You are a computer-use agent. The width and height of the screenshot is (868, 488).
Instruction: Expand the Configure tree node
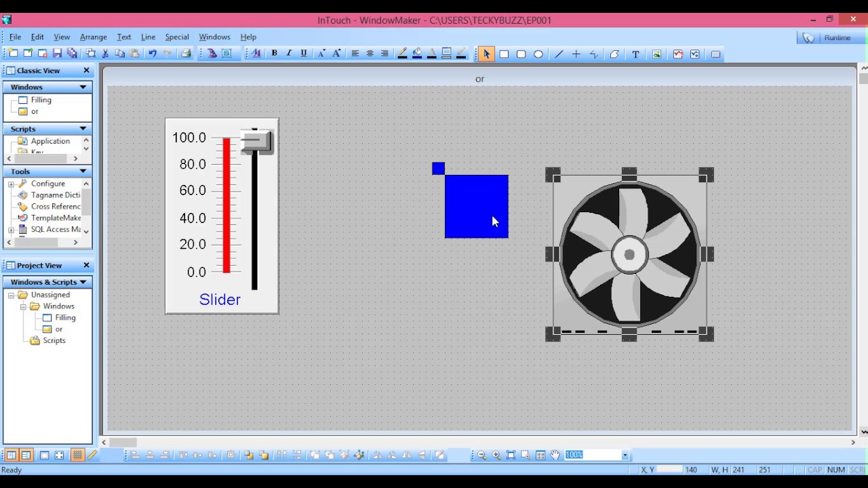pos(11,184)
